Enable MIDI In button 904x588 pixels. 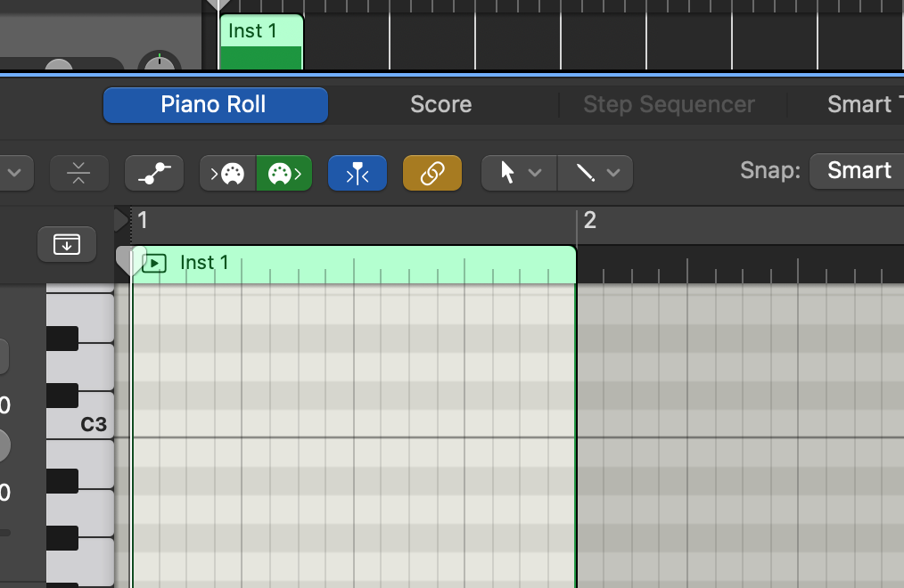[227, 173]
